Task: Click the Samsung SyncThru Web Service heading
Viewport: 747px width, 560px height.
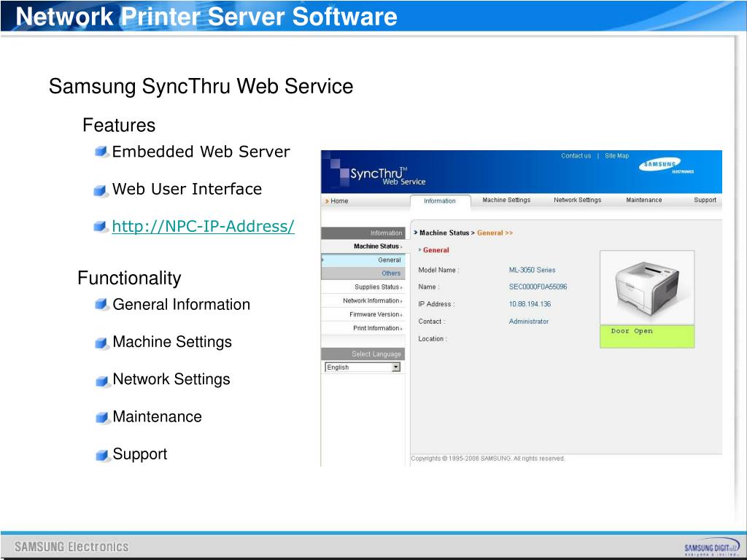Action: 201,86
